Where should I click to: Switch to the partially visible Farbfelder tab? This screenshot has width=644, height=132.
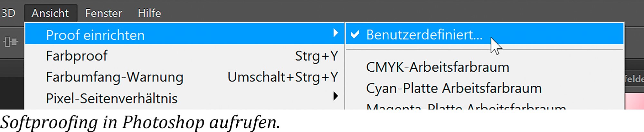click(634, 79)
